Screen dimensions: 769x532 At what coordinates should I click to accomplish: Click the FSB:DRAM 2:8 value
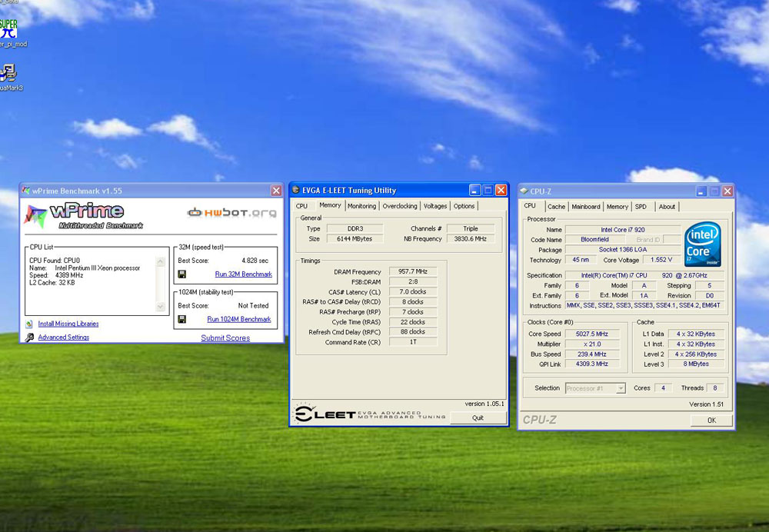[x=413, y=281]
